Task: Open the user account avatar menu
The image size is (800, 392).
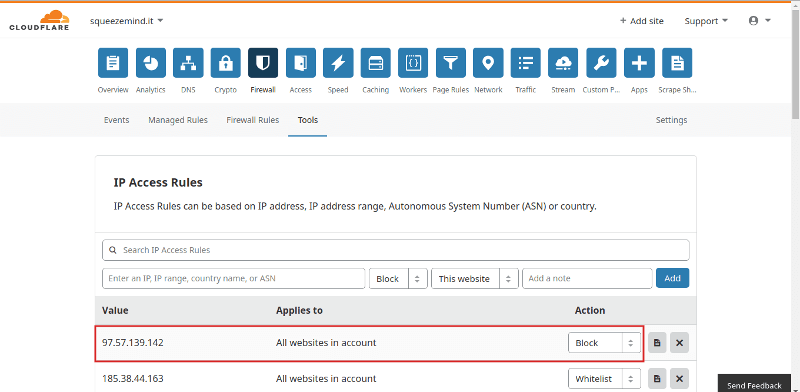Action: [759, 21]
